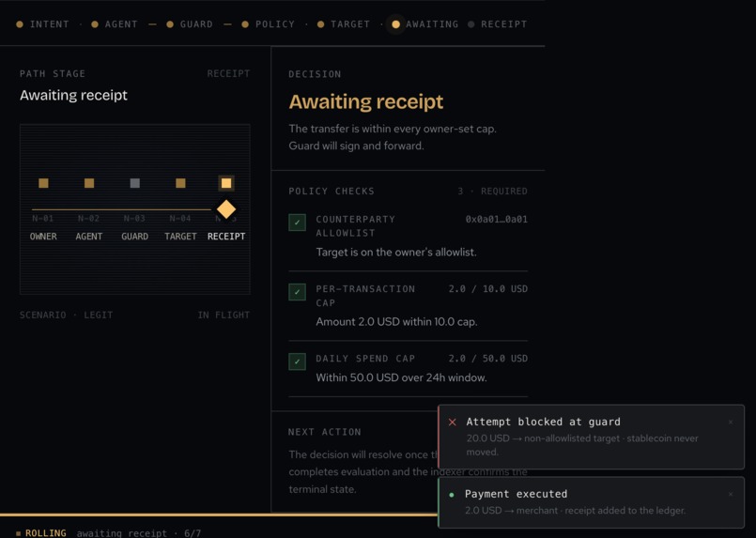Dismiss the 'Payment executed' notification
Viewport: 756px width, 538px height.
coord(731,495)
